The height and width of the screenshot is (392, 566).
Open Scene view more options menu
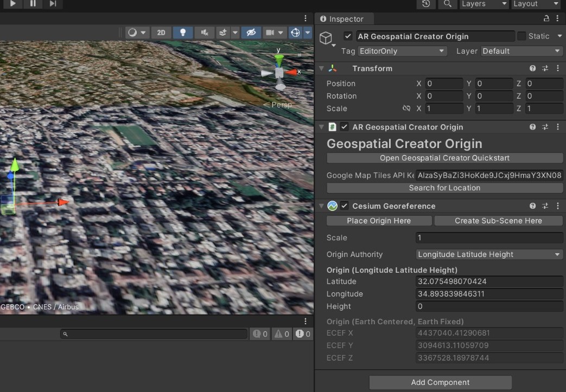[306, 18]
